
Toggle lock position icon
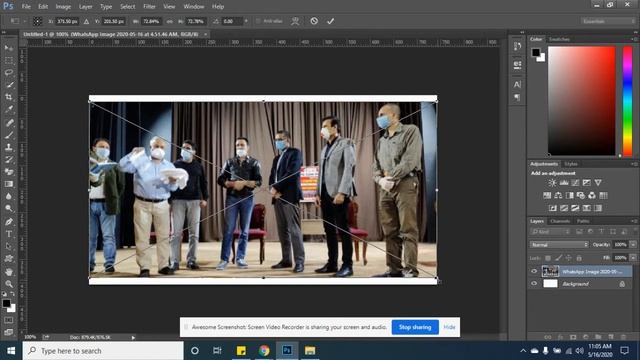tap(569, 258)
